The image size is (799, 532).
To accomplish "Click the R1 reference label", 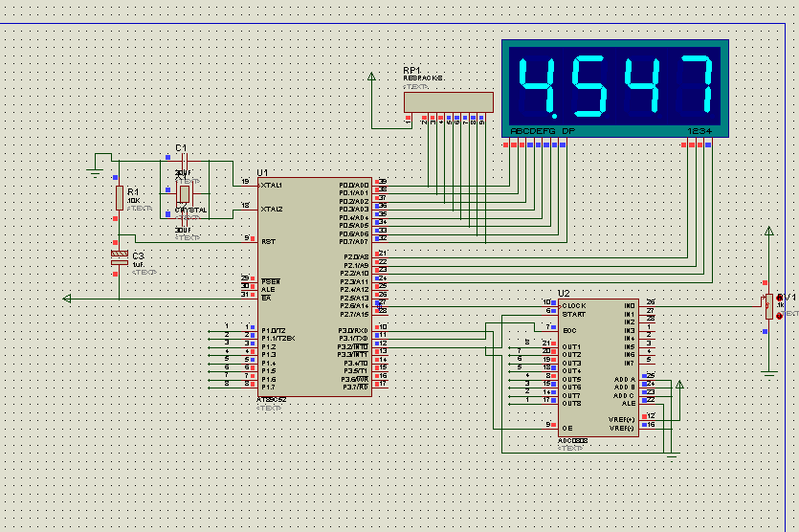I will [132, 191].
